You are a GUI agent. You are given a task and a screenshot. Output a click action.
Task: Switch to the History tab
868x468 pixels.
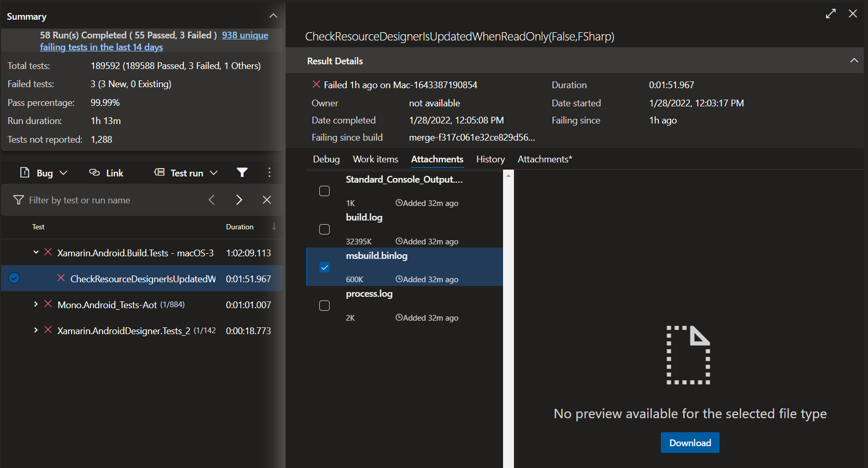(x=491, y=159)
